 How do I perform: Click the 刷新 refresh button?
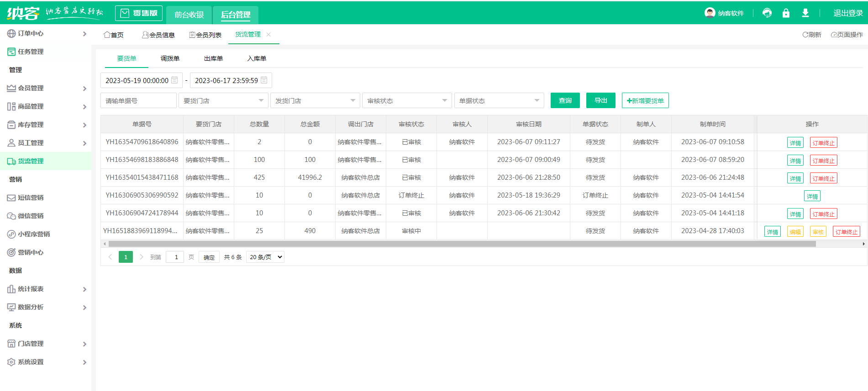click(812, 35)
